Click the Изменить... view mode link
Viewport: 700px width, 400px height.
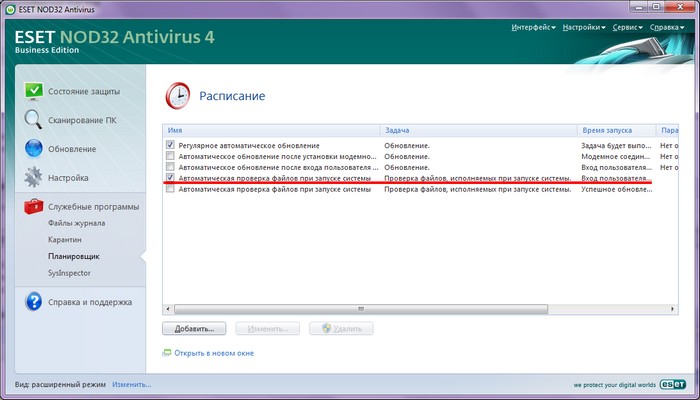[132, 384]
